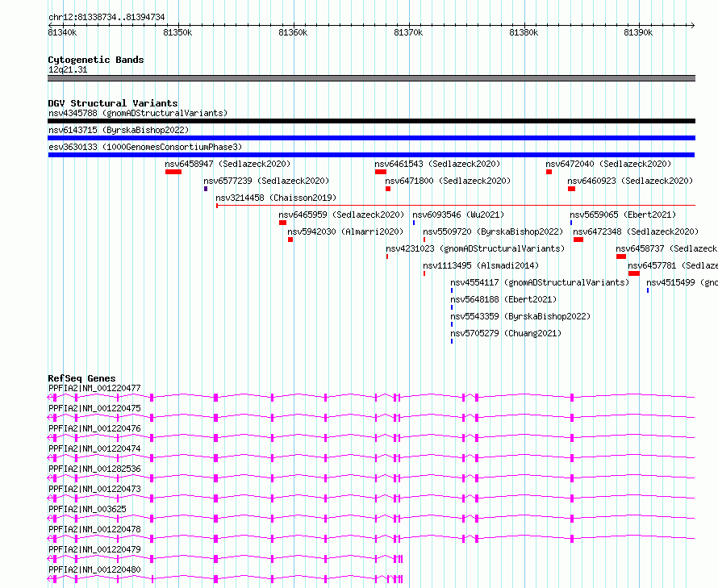
Task: Click the 81350k ruler position label
Action: point(177,32)
